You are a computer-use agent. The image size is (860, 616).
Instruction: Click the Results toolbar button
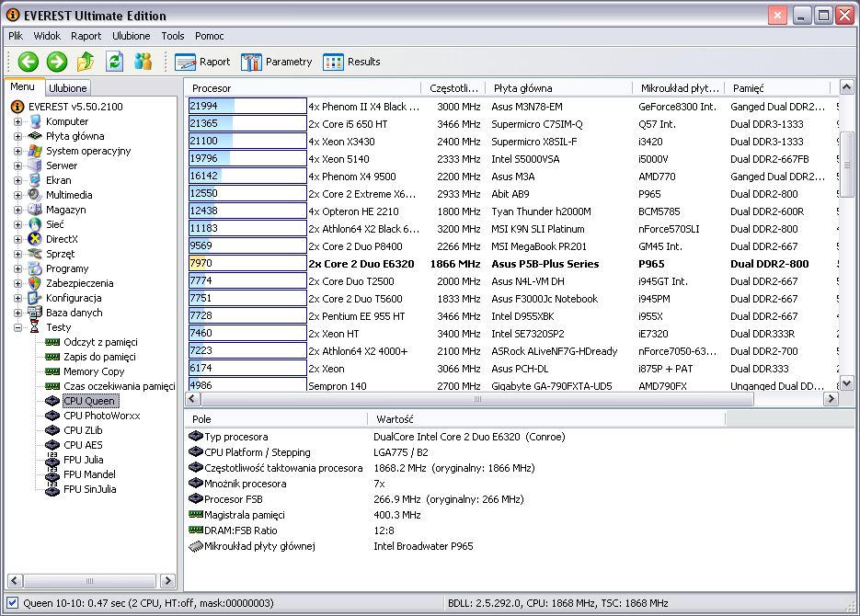tap(352, 62)
